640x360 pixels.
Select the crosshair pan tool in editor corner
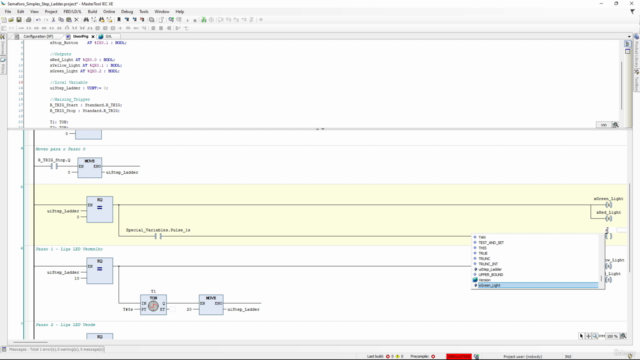pos(588,336)
